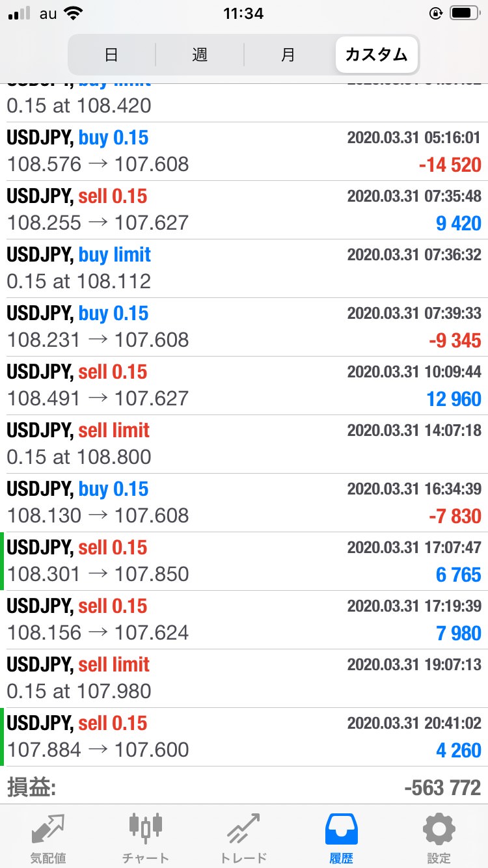Open the buy trade with loss -9 345
This screenshot has width=488, height=868.
(x=244, y=327)
